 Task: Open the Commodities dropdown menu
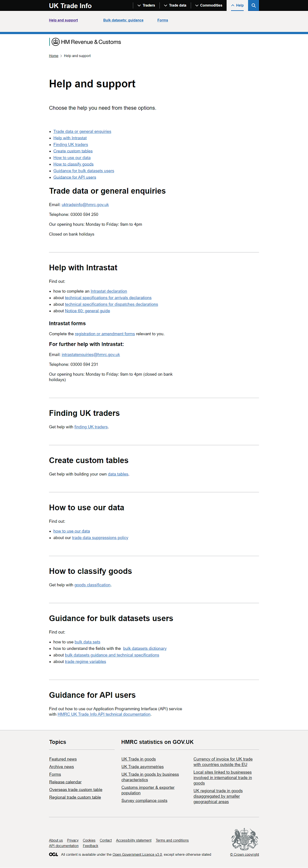point(209,5)
